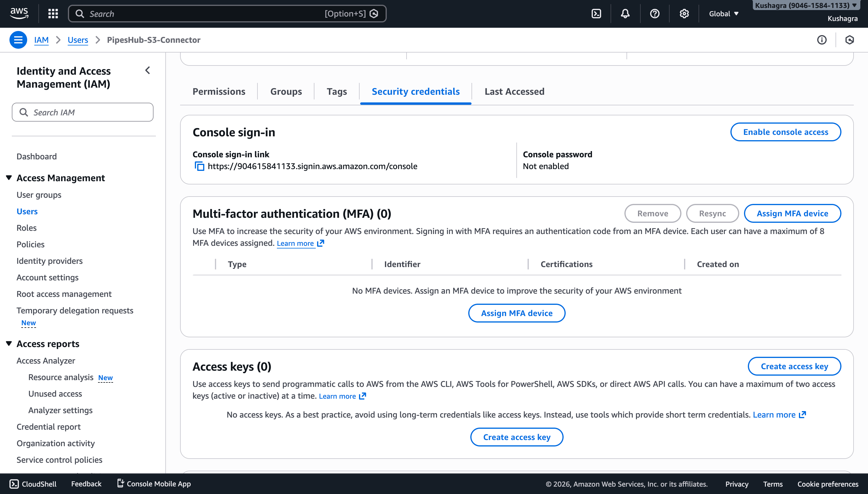This screenshot has width=868, height=494.
Task: Open the notifications bell
Action: (x=625, y=14)
